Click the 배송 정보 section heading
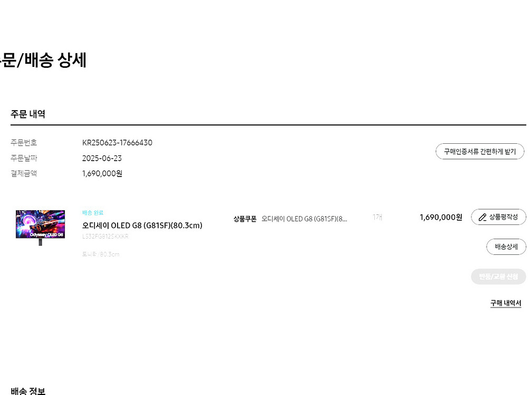This screenshot has height=395, width=532. tap(28, 391)
